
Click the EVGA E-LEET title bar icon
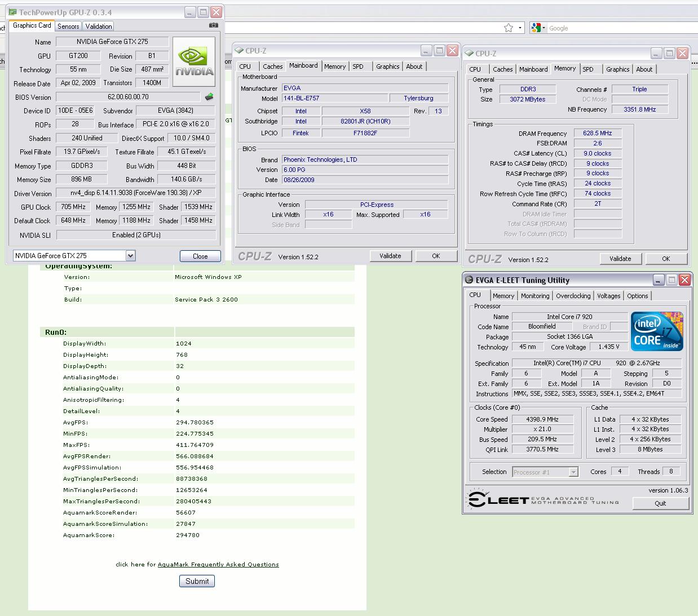(469, 280)
